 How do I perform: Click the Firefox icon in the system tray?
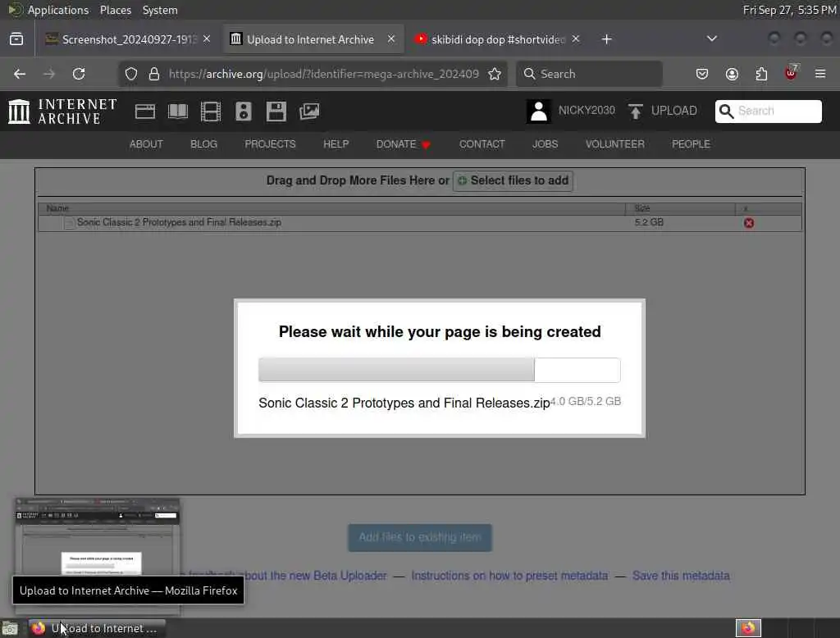pos(748,628)
